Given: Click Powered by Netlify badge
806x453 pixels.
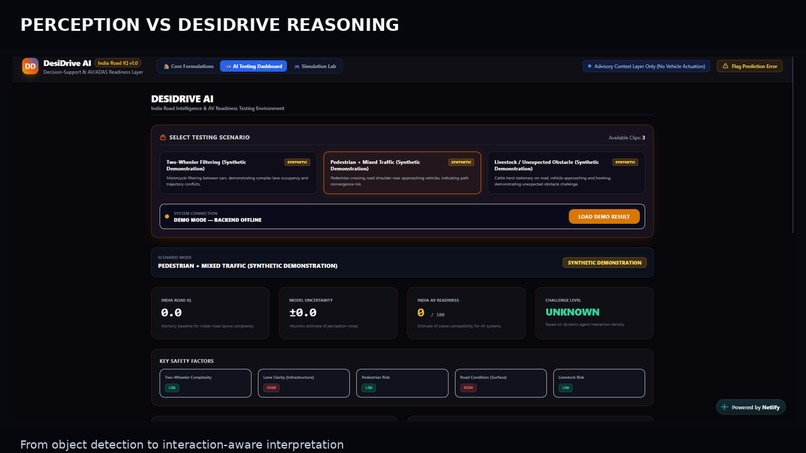Looking at the screenshot, I should (750, 407).
